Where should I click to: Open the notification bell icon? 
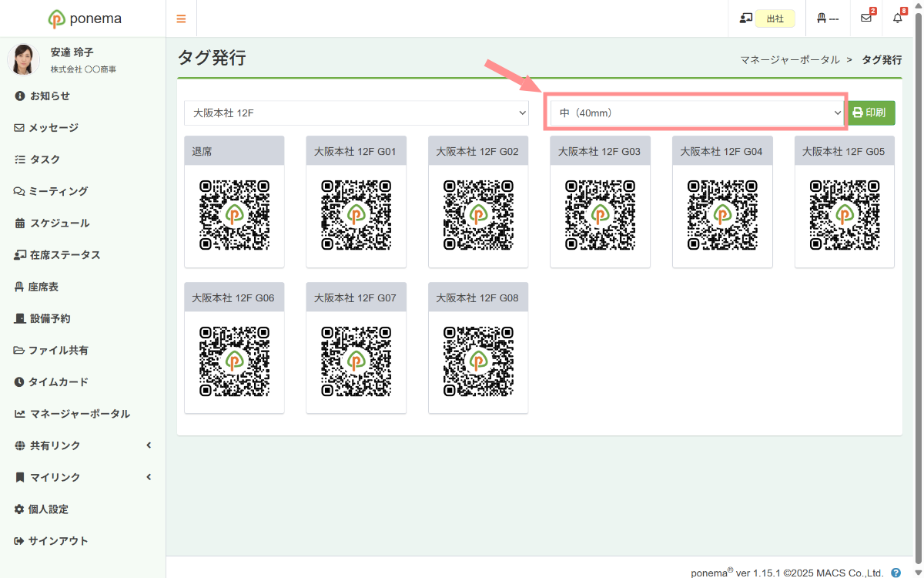[x=897, y=18]
